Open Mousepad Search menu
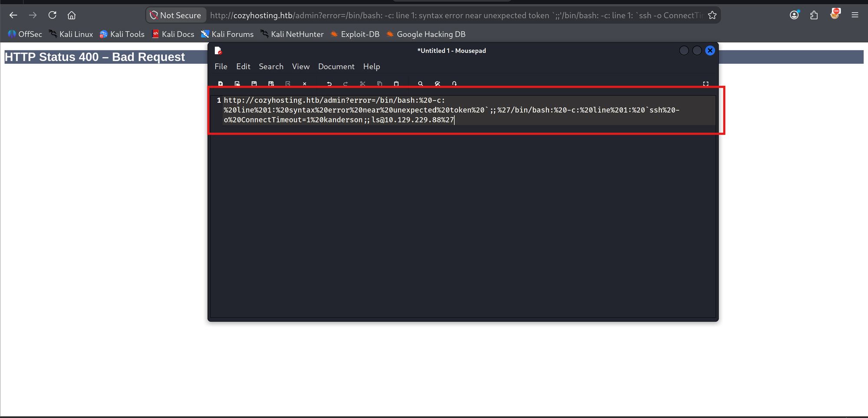The height and width of the screenshot is (418, 868). coord(271,66)
